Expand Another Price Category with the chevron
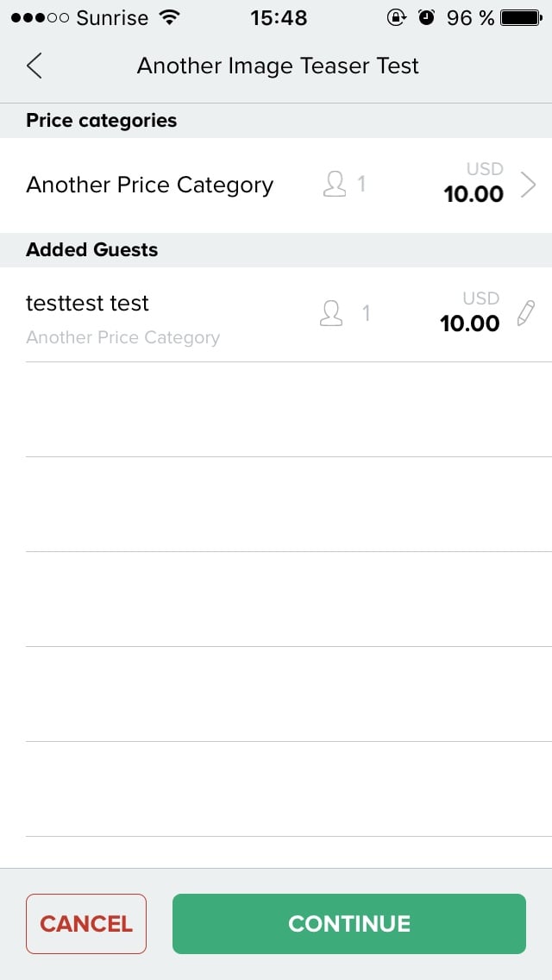Image resolution: width=552 pixels, height=980 pixels. [528, 185]
